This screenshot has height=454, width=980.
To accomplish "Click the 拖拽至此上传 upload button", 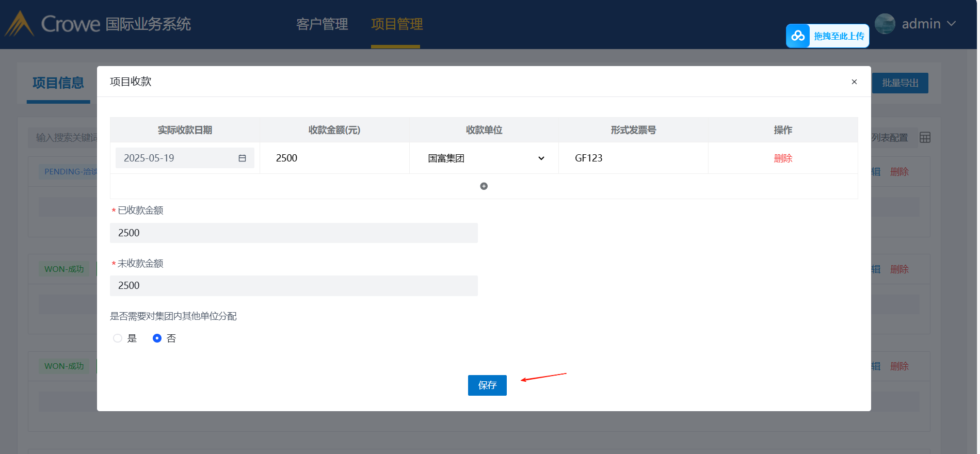I will pyautogui.click(x=828, y=36).
